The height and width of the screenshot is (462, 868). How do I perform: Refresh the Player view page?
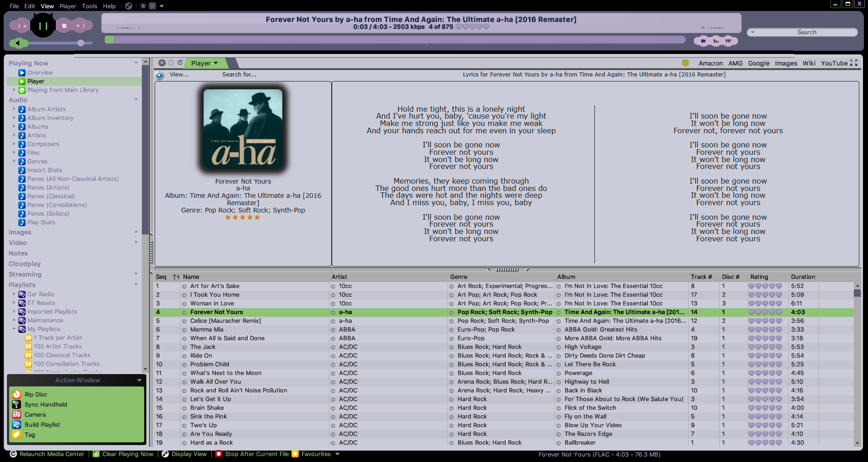click(x=180, y=63)
